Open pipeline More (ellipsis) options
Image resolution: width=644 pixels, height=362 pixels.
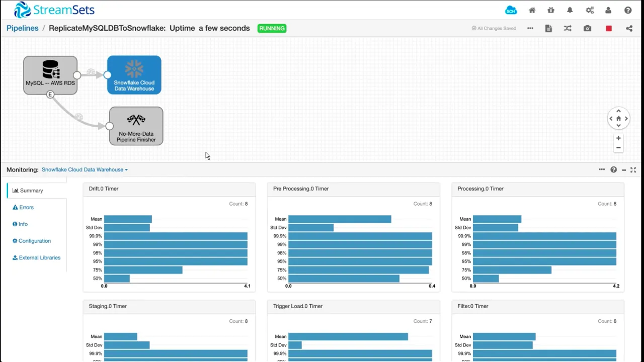[530, 29]
